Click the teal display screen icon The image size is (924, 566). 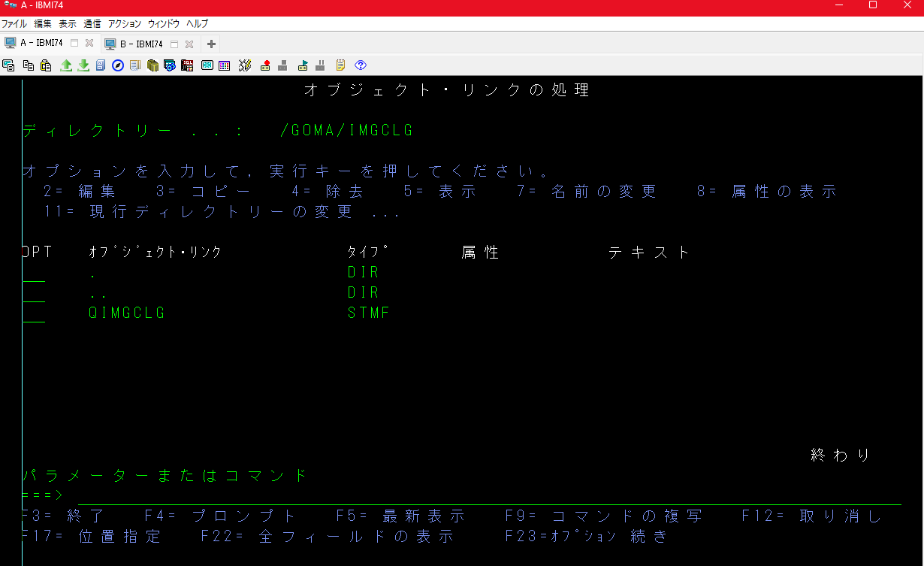pyautogui.click(x=207, y=65)
